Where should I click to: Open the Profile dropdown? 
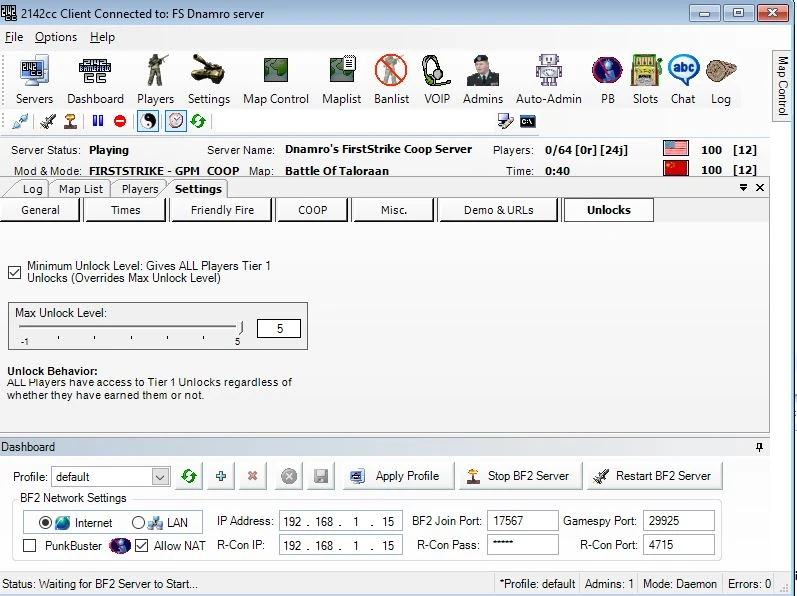(160, 477)
